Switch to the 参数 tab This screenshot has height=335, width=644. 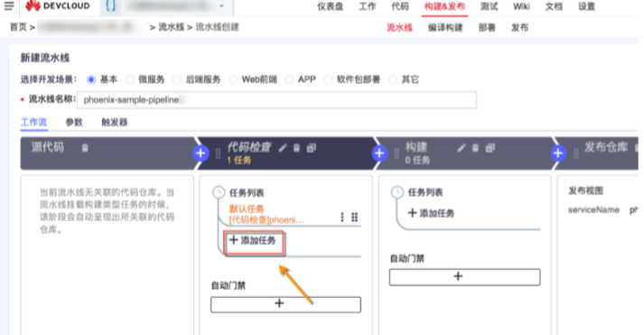(x=74, y=122)
